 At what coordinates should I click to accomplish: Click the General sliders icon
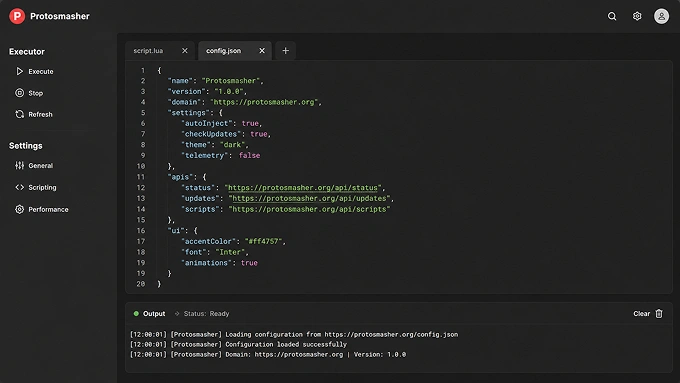point(20,165)
